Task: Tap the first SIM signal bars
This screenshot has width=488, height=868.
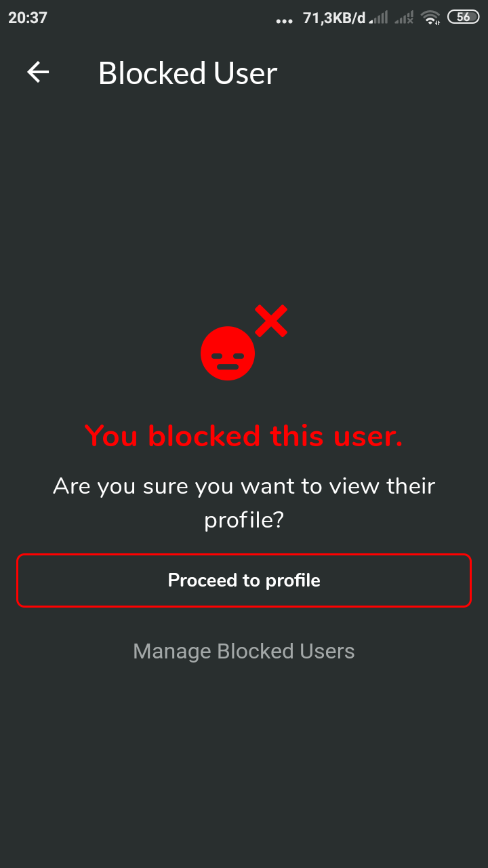Action: 379,18
